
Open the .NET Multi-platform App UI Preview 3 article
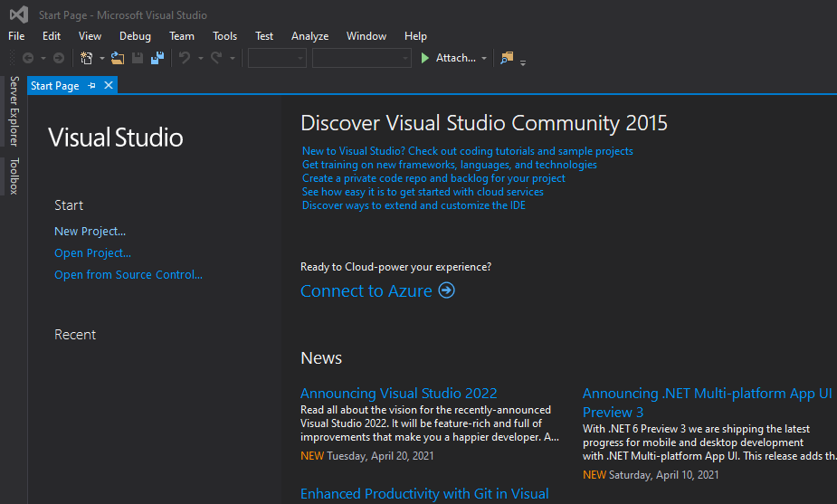pos(707,403)
